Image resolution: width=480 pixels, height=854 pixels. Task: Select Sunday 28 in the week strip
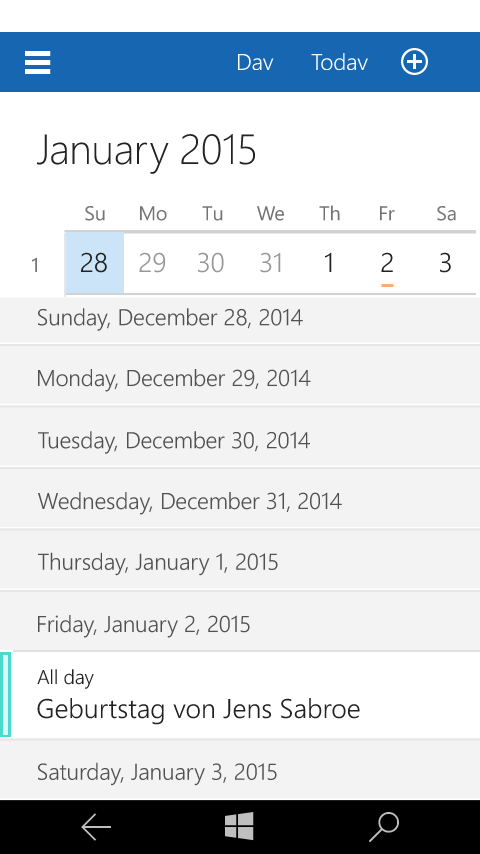click(x=94, y=263)
